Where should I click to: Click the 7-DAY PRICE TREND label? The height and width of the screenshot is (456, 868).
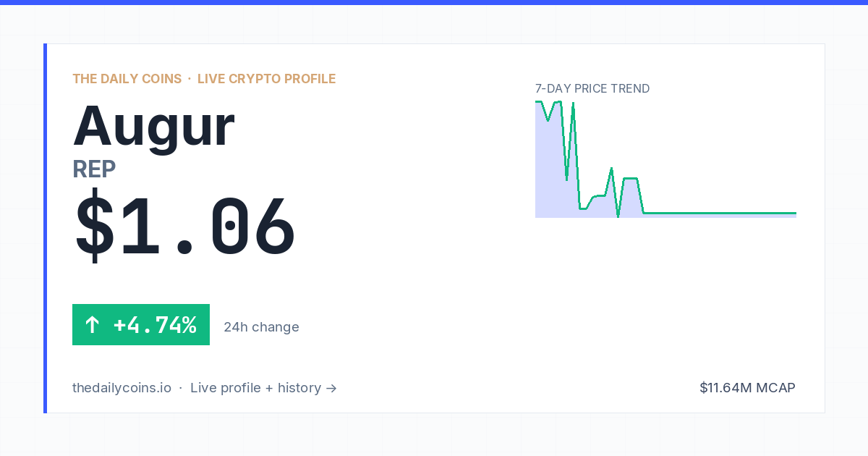(x=592, y=89)
